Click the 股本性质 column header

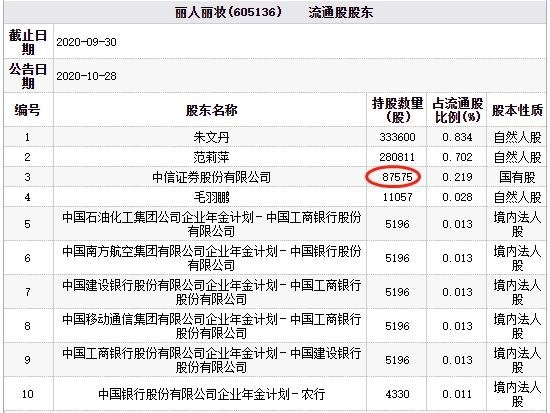[x=517, y=110]
